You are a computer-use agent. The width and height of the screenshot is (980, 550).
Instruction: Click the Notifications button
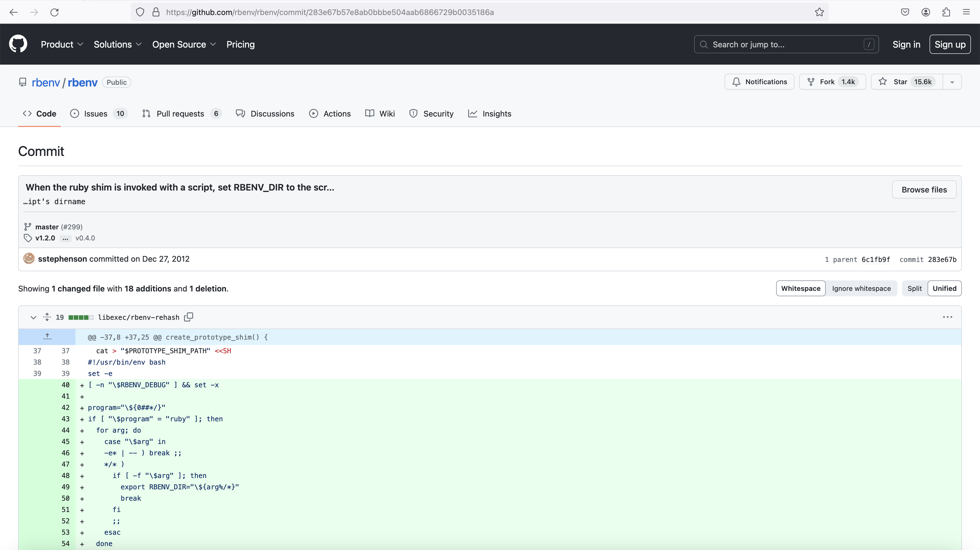[x=759, y=82]
